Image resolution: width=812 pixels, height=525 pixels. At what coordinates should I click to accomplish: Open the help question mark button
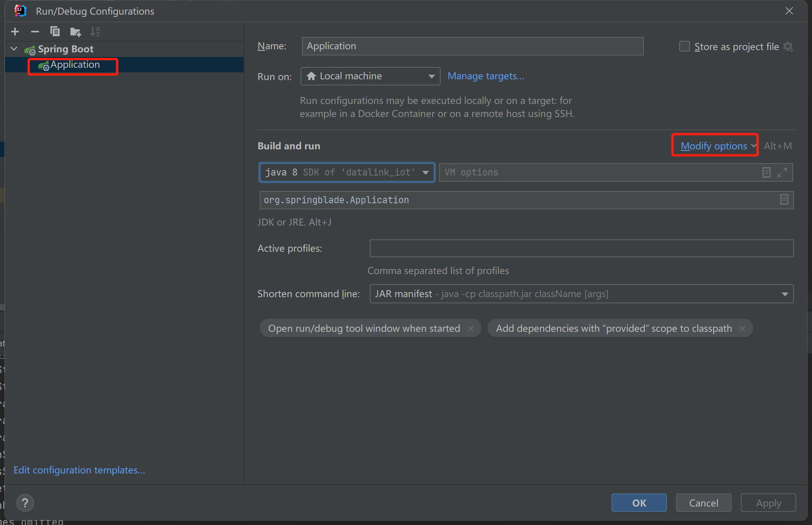coord(25,503)
